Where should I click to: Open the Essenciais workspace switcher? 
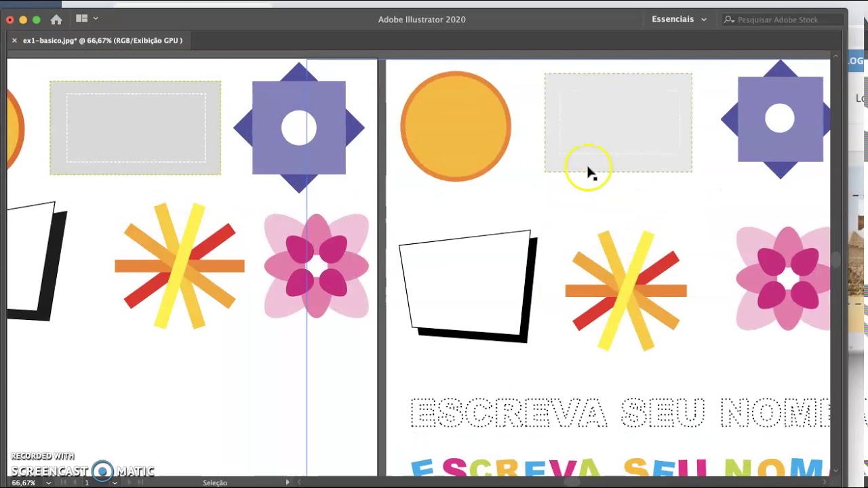coord(679,20)
